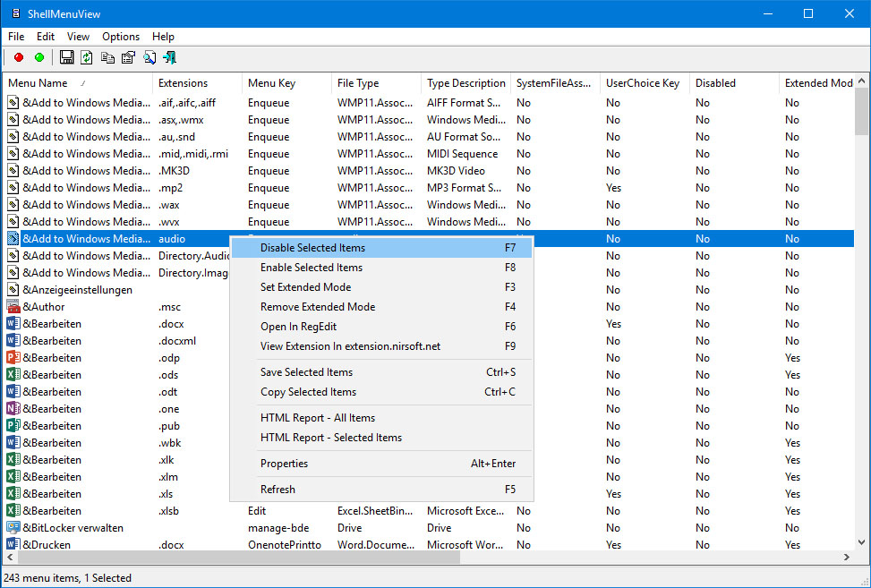Click the green Enable Selected Items toolbar icon
Screen dimensions: 871x588
tap(39, 57)
